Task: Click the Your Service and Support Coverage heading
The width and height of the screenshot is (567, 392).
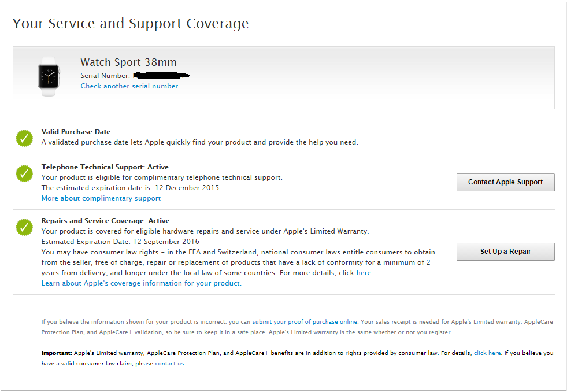Action: coord(131,24)
